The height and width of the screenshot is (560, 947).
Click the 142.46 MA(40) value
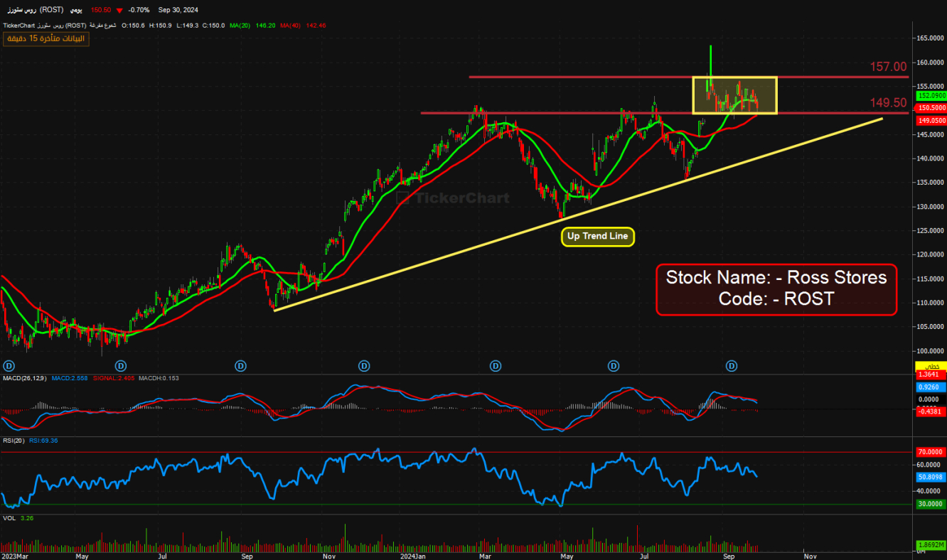pos(316,25)
